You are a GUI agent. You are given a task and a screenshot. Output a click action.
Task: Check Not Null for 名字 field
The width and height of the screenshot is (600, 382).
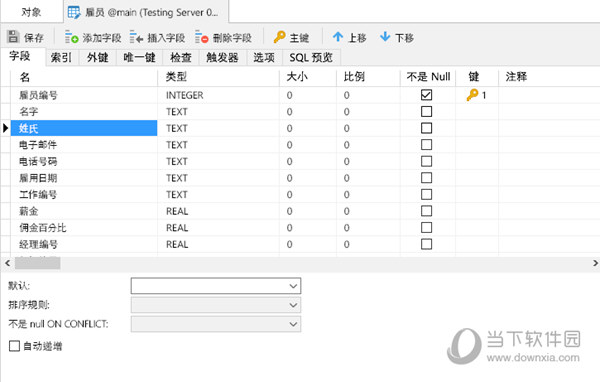pos(426,111)
